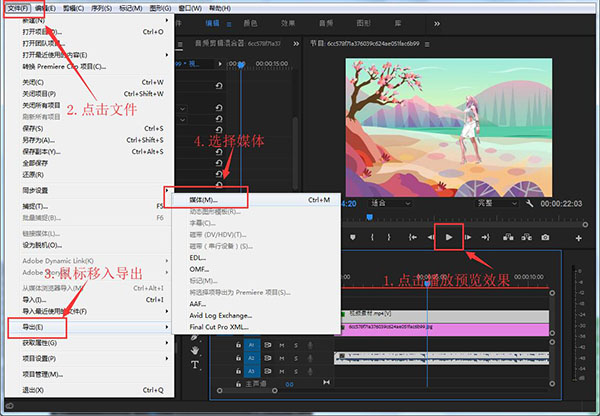600x416 pixels.
Task: Choose 另存为(A)... in File menu
Action: [x=89, y=140]
